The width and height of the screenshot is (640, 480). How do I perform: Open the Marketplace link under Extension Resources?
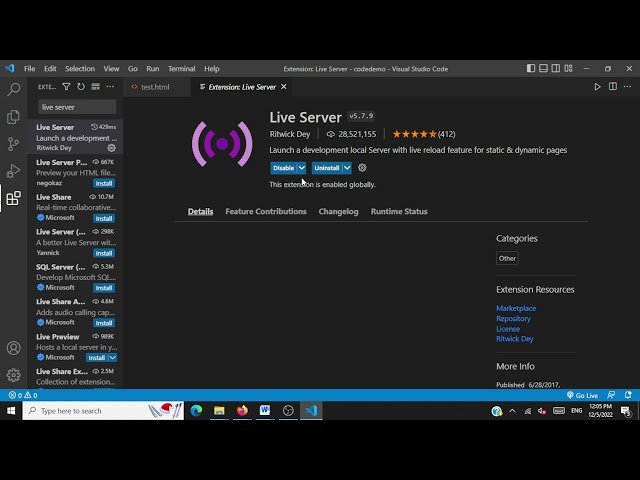(x=516, y=308)
